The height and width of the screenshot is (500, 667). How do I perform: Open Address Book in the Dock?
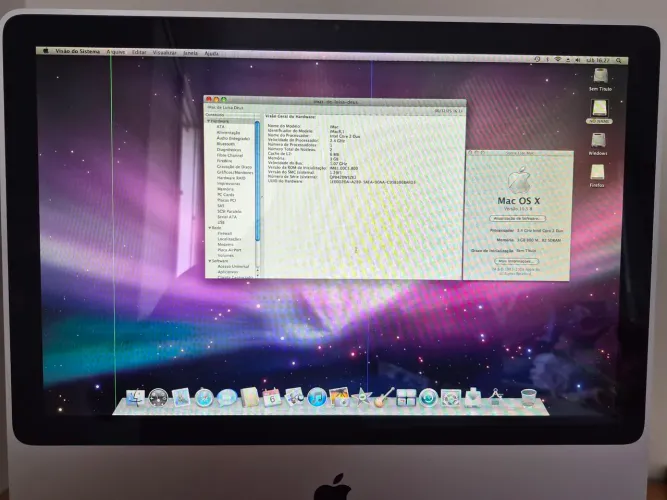[250, 397]
